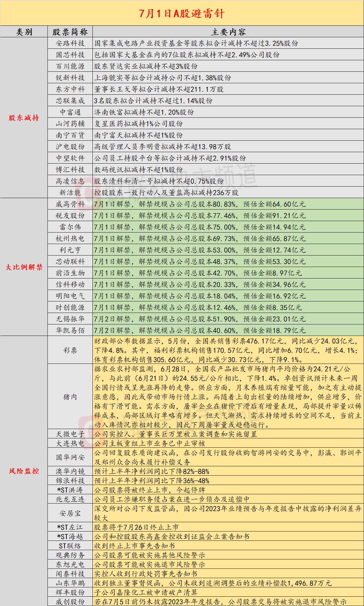Select stock name 新洁能
Viewport: 364px width, 606px height.
tap(70, 193)
